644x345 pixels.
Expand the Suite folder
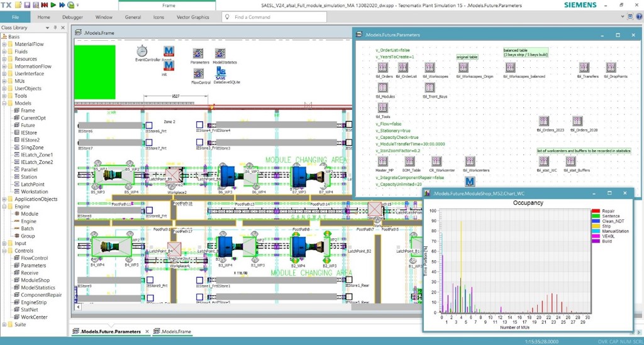(4, 324)
